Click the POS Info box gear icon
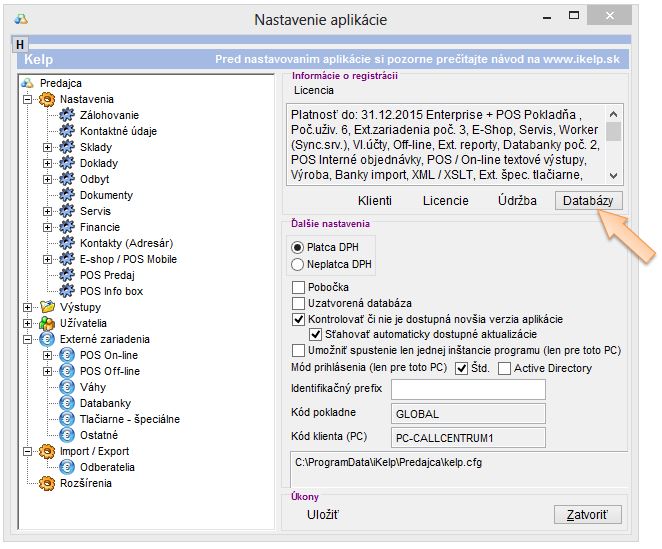The height and width of the screenshot is (549, 662). [67, 291]
